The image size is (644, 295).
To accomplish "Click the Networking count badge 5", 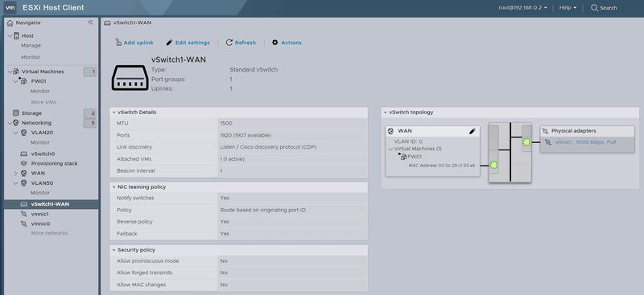I will click(90, 123).
